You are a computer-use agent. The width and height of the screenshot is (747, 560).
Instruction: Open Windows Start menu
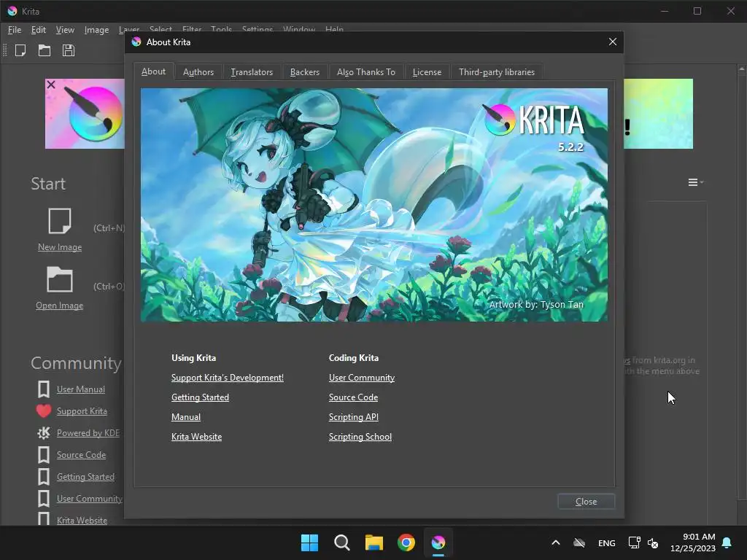click(x=309, y=542)
